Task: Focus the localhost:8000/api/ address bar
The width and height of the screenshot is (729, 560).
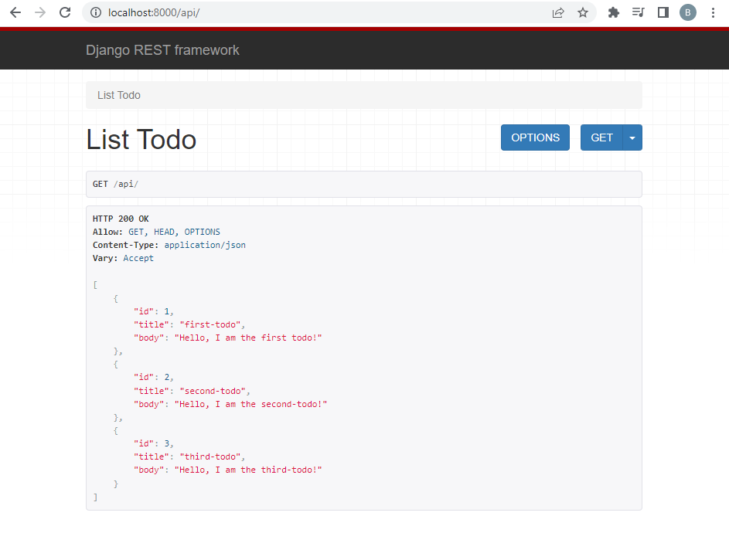Action: pos(309,13)
